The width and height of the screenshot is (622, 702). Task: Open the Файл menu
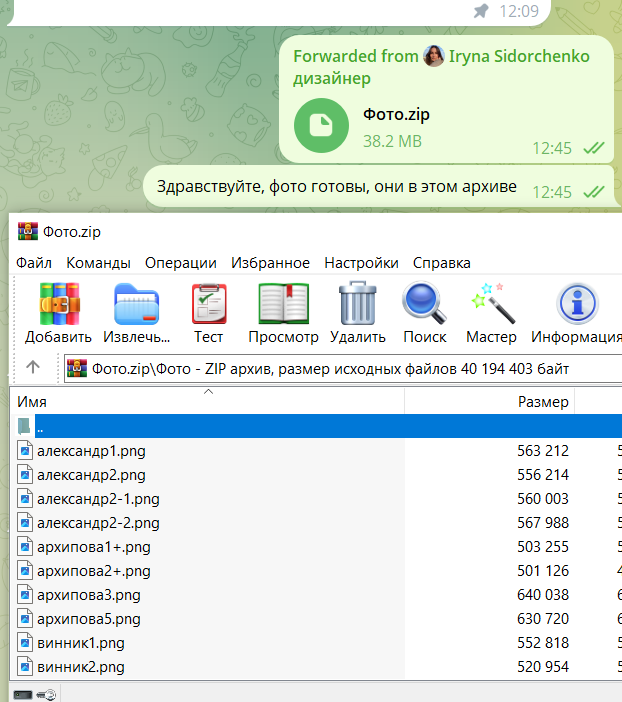click(34, 263)
